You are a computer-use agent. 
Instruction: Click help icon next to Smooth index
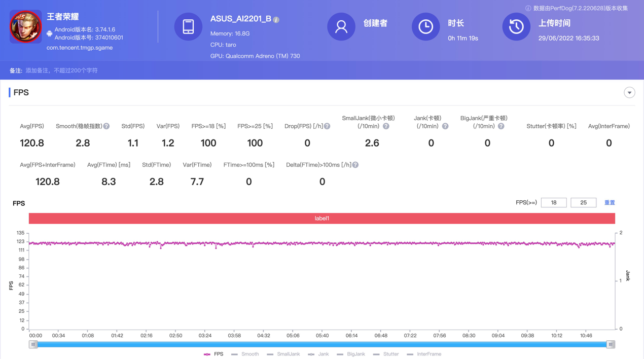[x=106, y=126]
